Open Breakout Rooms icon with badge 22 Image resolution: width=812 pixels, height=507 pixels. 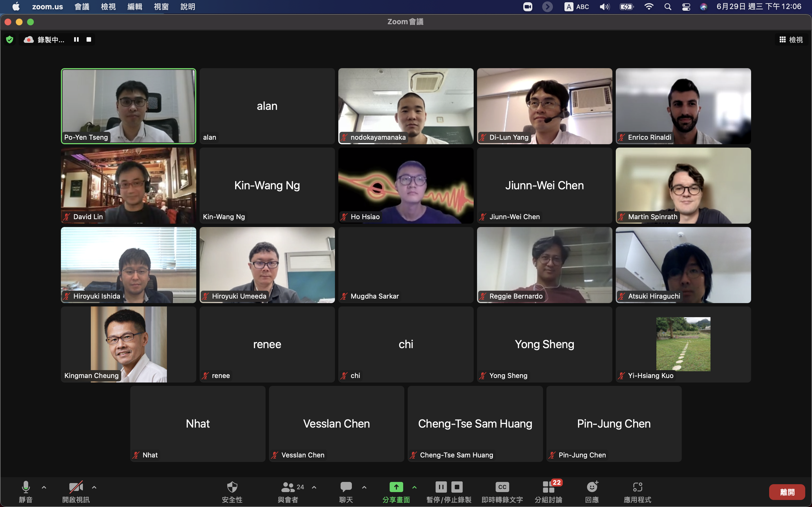click(x=549, y=488)
